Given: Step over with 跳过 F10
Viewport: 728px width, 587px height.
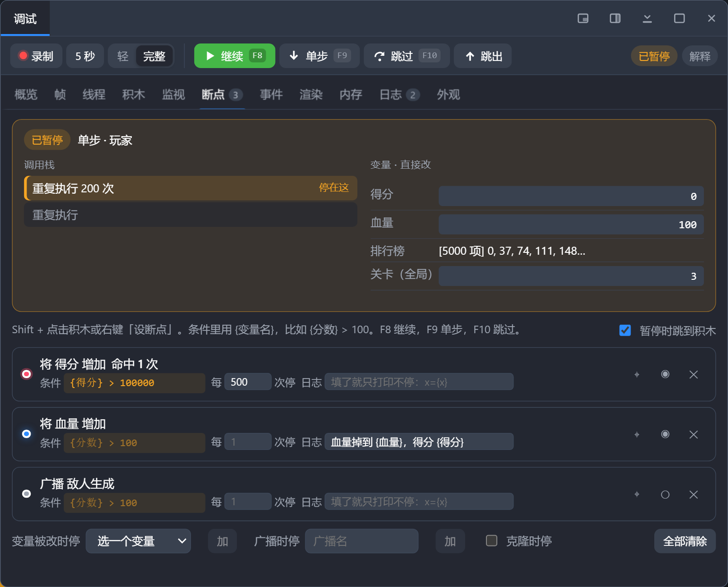Looking at the screenshot, I should tap(407, 56).
